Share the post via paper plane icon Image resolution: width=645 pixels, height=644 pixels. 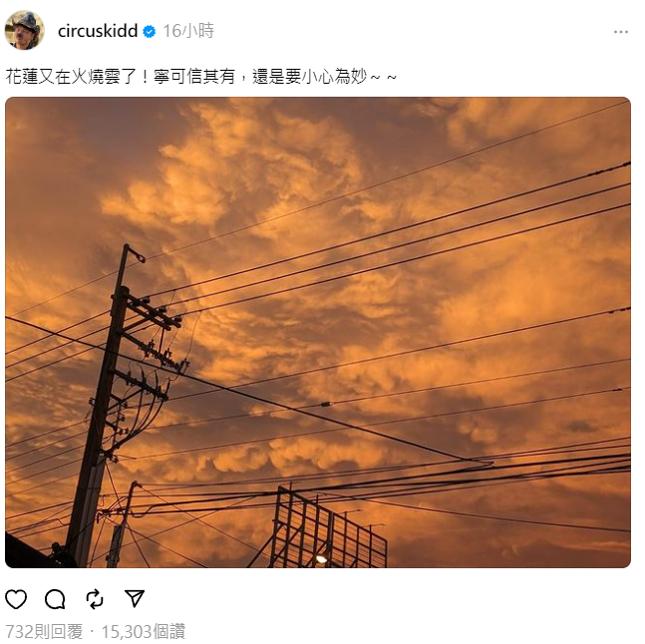click(135, 599)
